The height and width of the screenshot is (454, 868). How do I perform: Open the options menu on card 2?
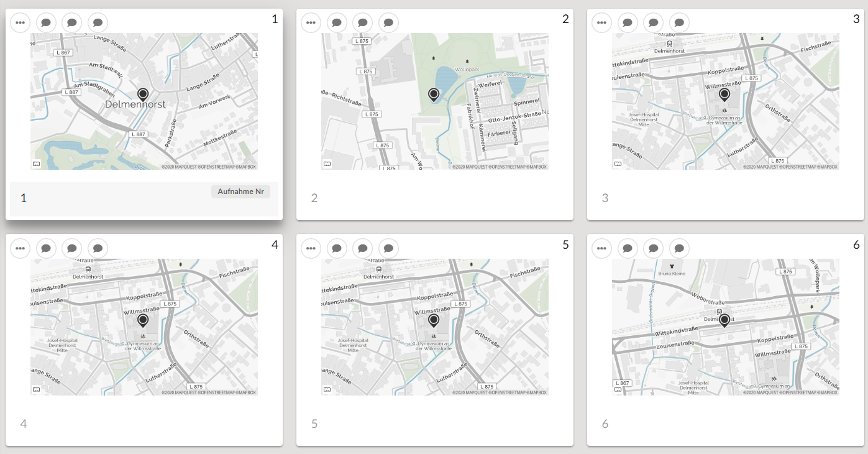311,22
